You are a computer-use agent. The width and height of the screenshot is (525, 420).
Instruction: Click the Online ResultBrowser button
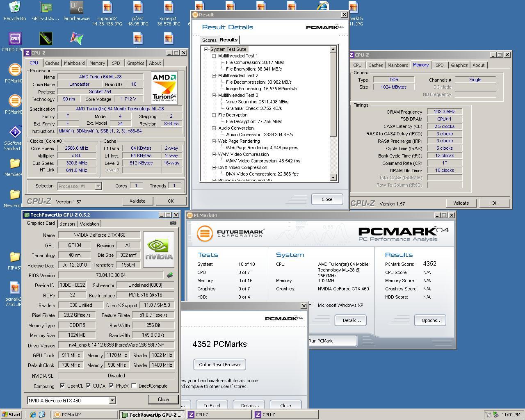219,365
